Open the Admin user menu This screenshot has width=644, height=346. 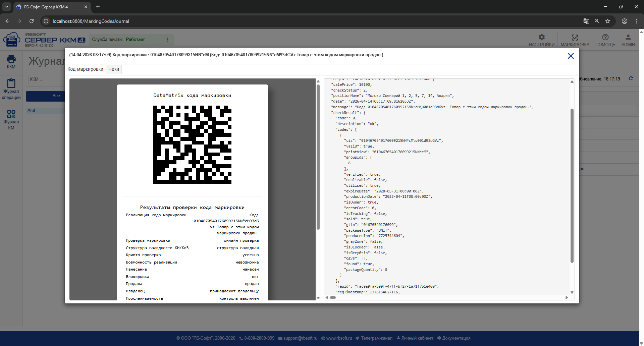pos(628,40)
